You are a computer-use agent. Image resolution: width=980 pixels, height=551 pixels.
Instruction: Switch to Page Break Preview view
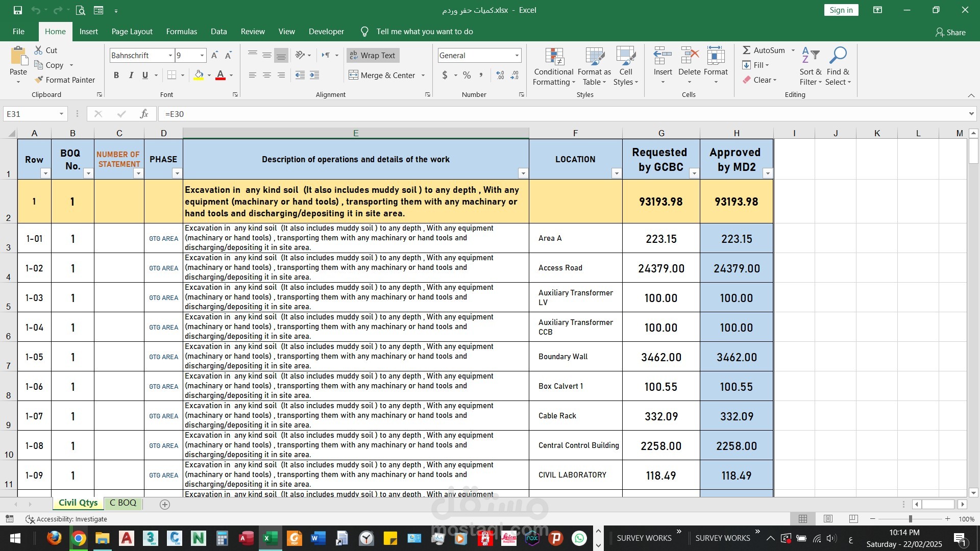[x=853, y=519]
